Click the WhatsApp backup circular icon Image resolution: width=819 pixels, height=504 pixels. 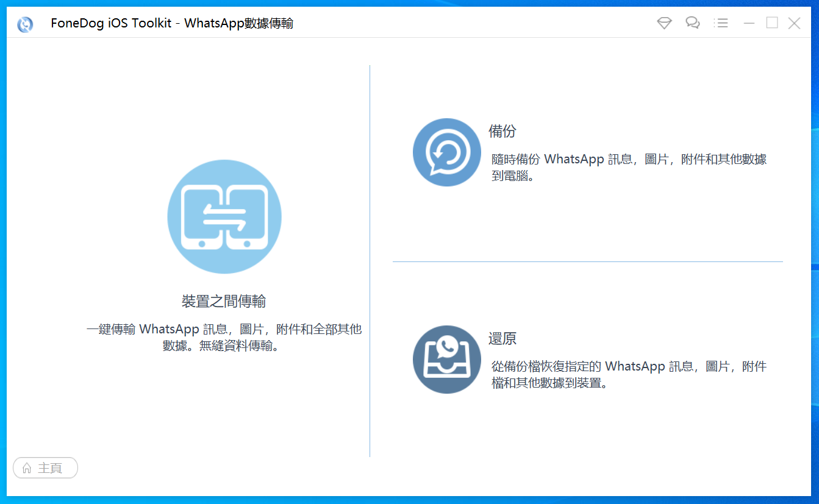tap(447, 152)
